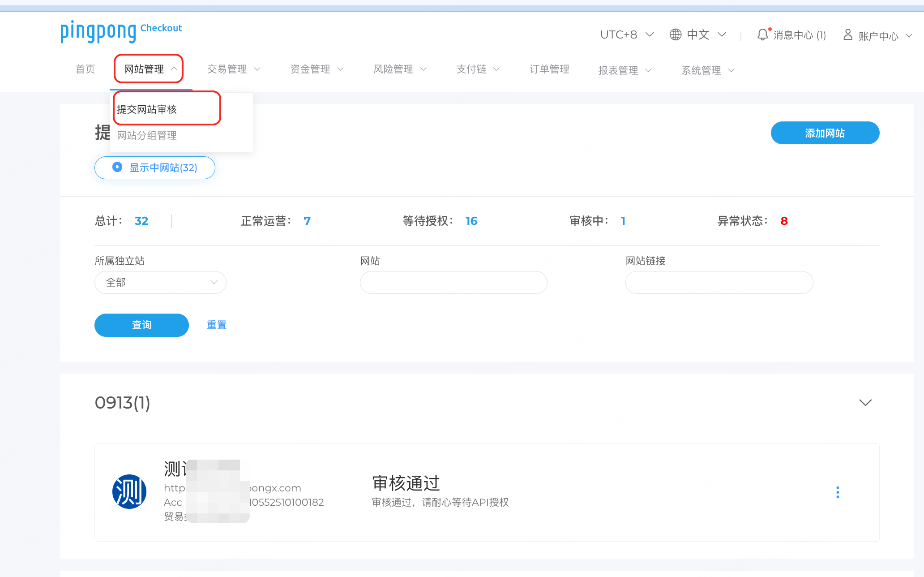Click the 重置 reset link
Screen dimensions: 924x577
[x=217, y=325]
